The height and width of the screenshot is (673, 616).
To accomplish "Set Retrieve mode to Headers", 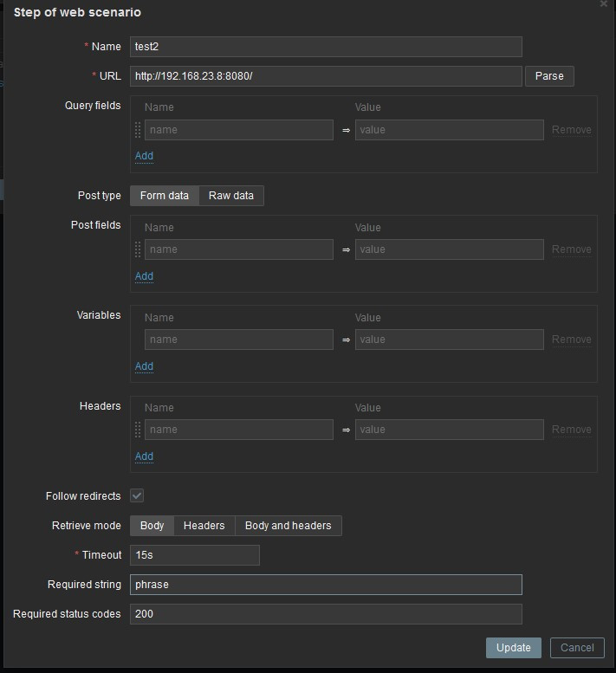I will tap(204, 526).
